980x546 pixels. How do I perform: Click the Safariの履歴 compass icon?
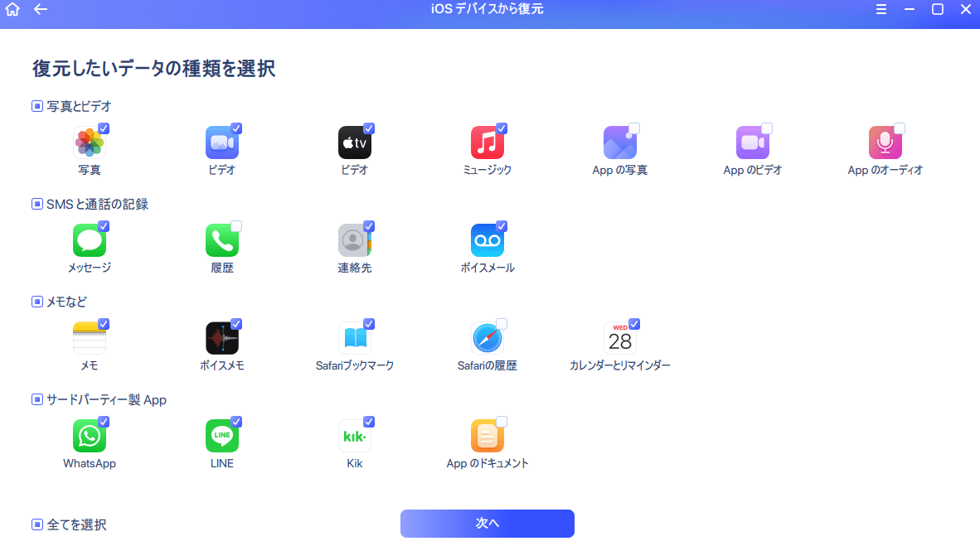pyautogui.click(x=487, y=338)
